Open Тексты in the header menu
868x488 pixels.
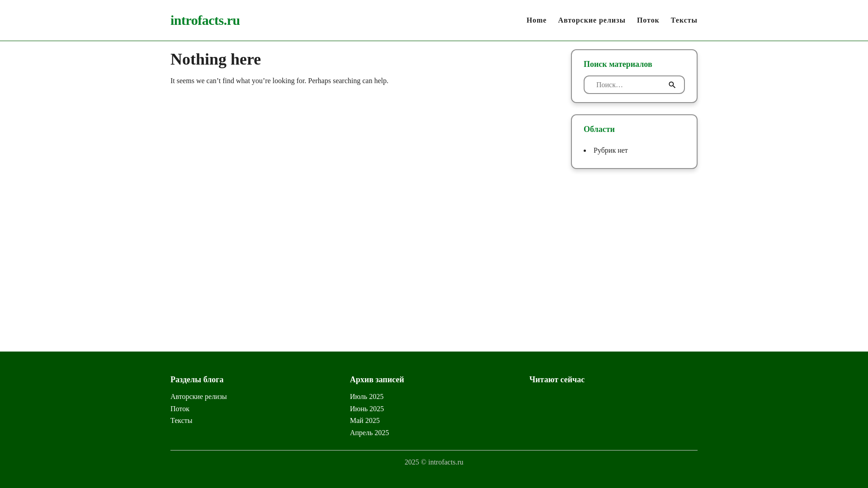pyautogui.click(x=684, y=20)
